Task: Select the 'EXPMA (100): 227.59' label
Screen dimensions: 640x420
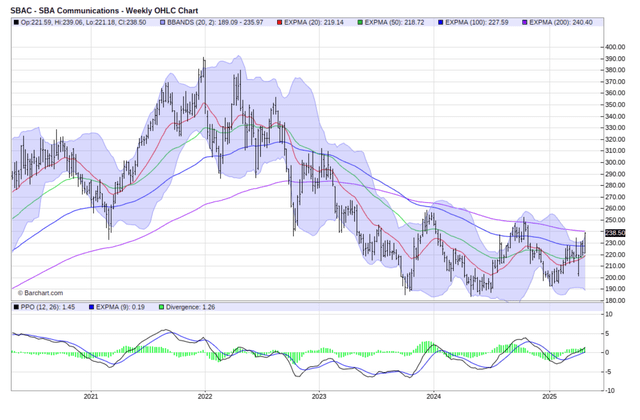Action: pos(476,22)
